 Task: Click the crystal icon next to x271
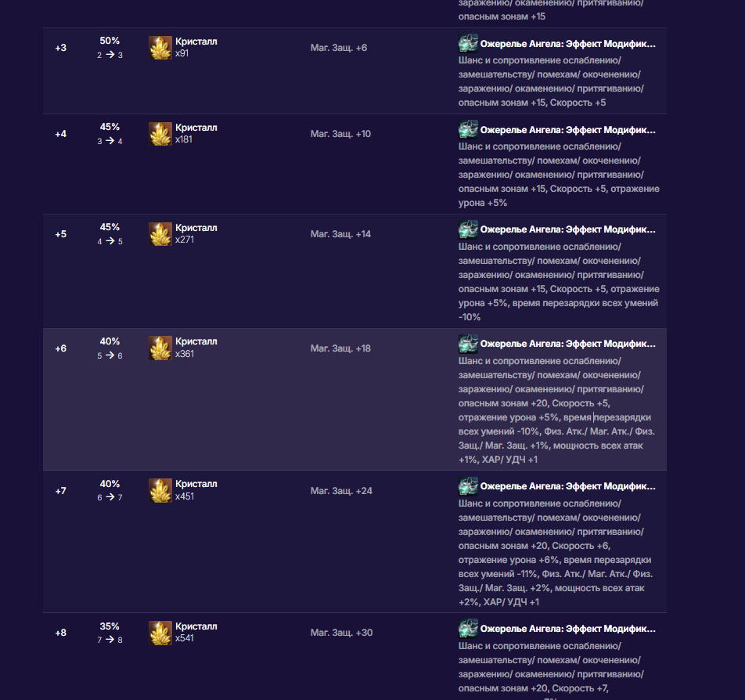[x=160, y=234]
